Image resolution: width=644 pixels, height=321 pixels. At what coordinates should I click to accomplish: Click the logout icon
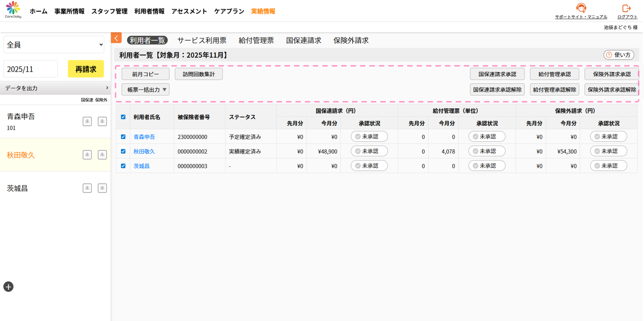click(x=626, y=8)
